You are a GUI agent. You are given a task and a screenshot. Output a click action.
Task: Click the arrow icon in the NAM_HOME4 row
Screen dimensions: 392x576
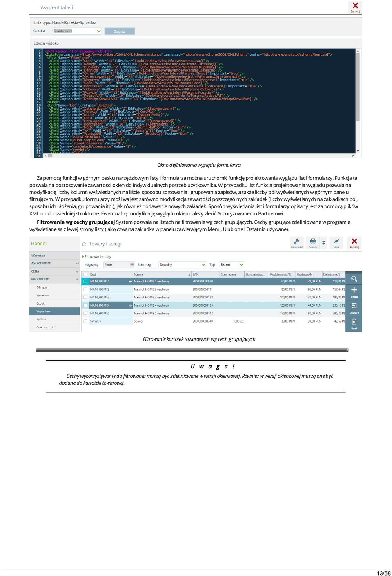[130, 305]
